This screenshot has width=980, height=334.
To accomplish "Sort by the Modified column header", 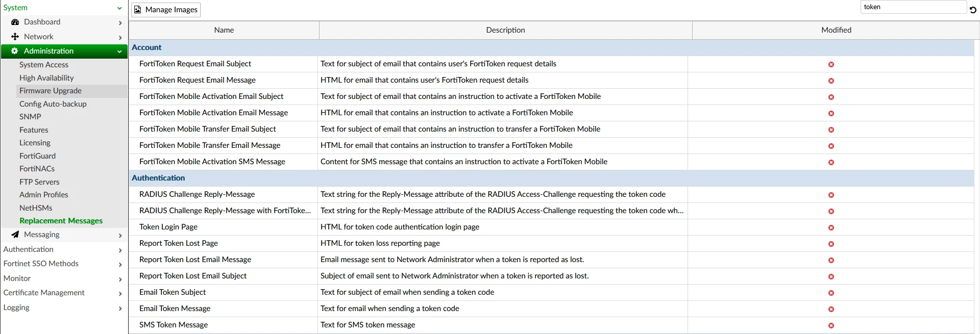I will coord(836,30).
